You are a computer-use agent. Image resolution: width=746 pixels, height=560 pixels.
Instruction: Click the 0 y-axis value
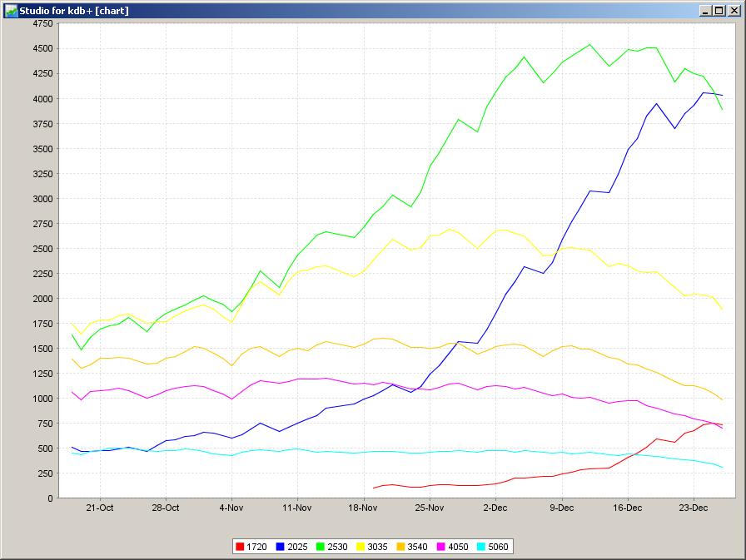pyautogui.click(x=51, y=498)
